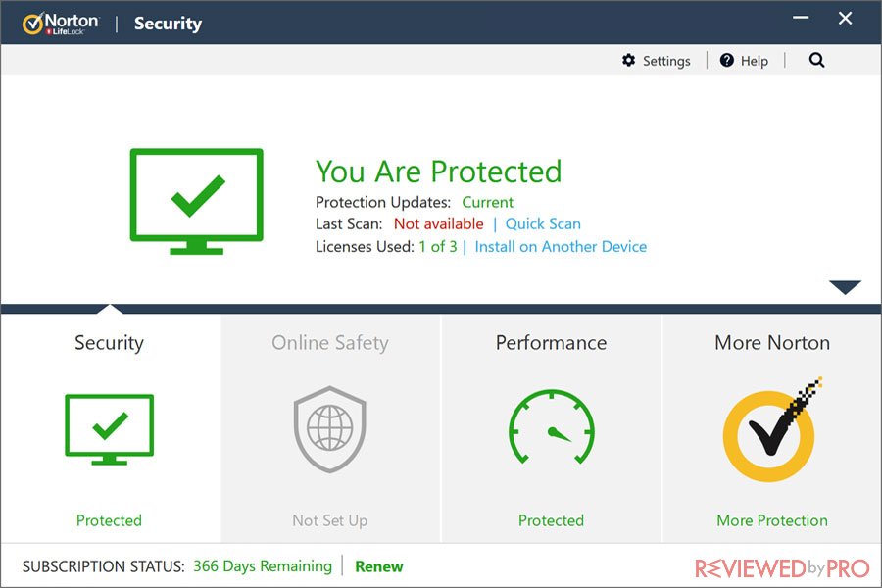Click the Security tab's monitor checkmark icon
The width and height of the screenshot is (882, 588).
(109, 429)
